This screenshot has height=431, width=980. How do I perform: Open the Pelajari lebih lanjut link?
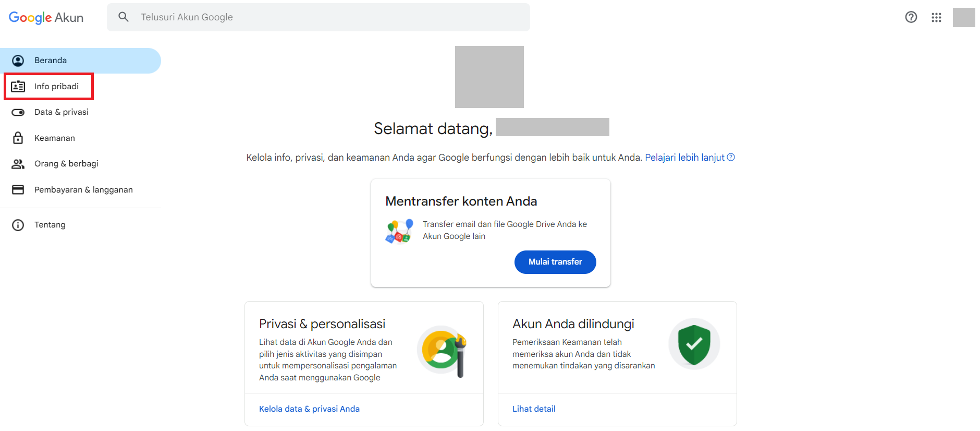684,158
